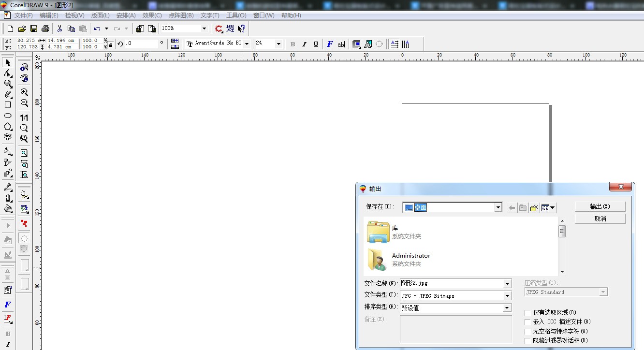Expand the 保存在 location dropdown

coord(498,207)
